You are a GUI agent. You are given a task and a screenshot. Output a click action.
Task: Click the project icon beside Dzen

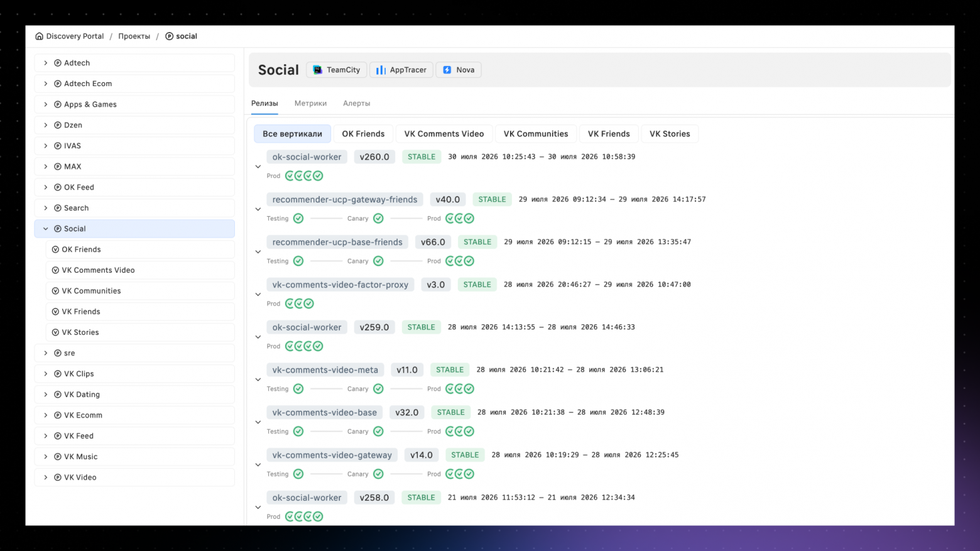click(x=58, y=125)
